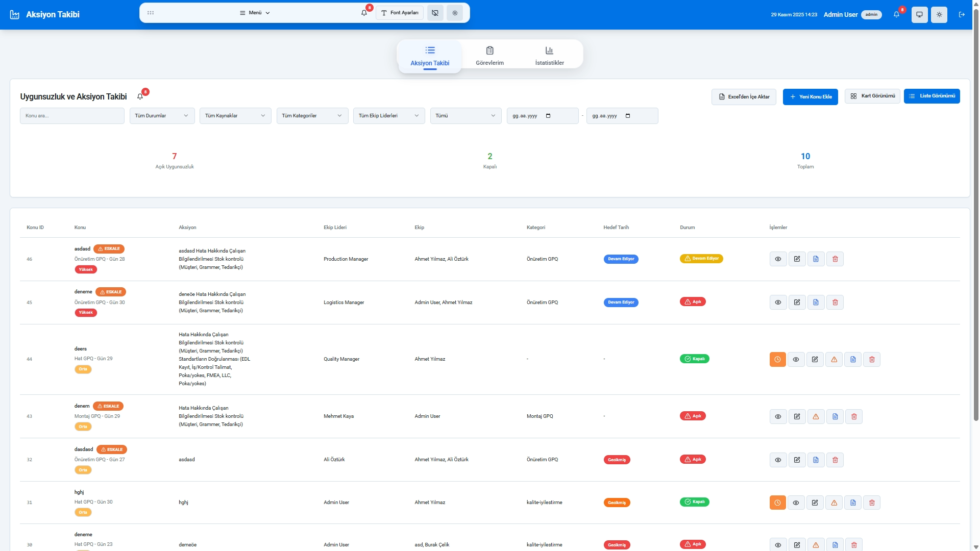Toggle the notification bell in the top right
Screen dimensions: 980x551
click(896, 15)
